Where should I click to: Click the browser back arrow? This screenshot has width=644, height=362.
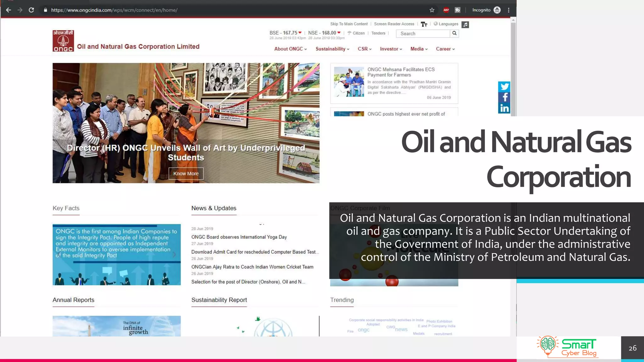[8, 10]
